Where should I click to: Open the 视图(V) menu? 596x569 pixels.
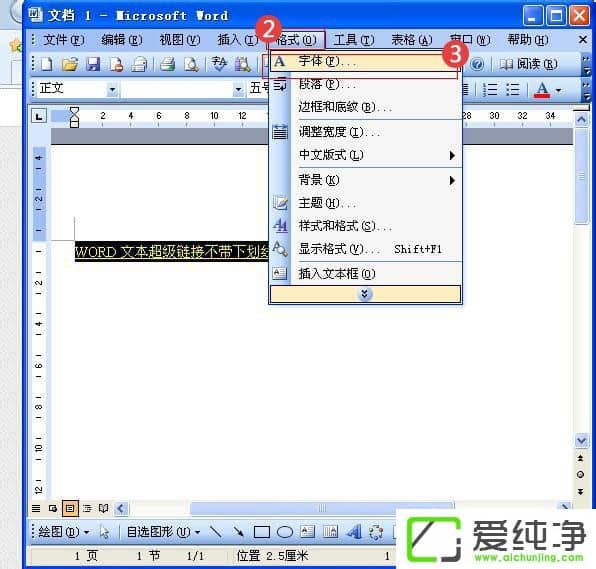coord(179,40)
